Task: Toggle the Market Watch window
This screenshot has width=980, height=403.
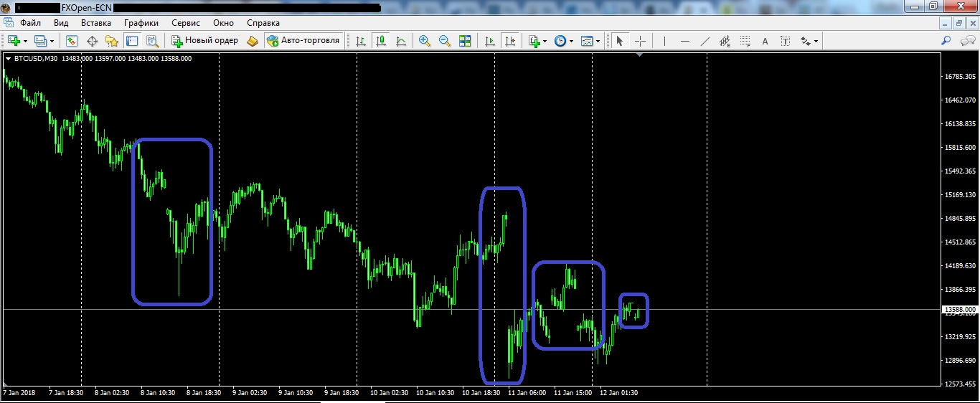Action: [71, 41]
